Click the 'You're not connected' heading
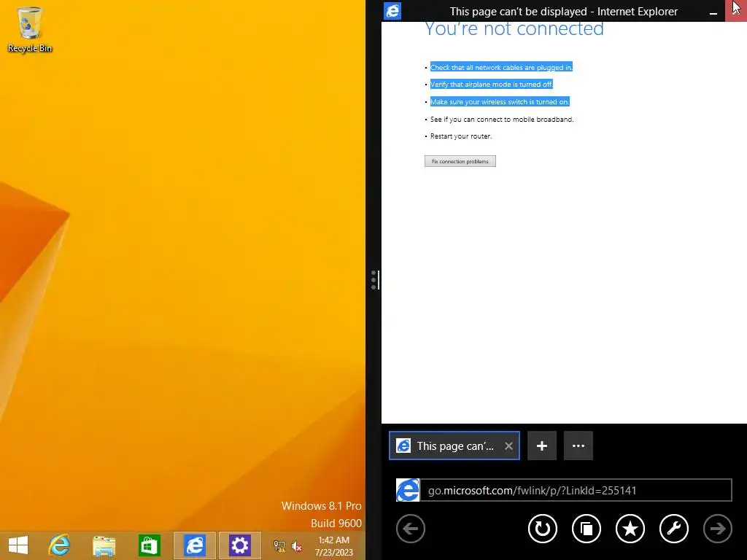 pos(514,28)
